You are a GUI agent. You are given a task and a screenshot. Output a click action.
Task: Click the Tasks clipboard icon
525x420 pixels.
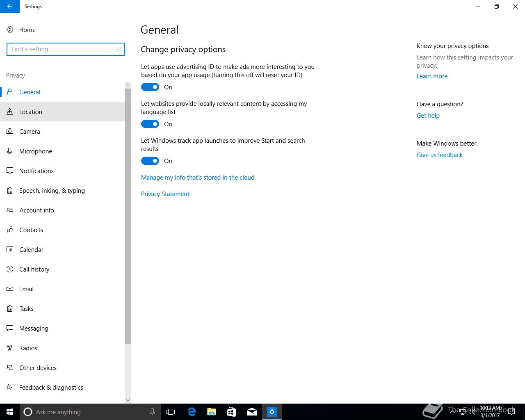pyautogui.click(x=10, y=308)
